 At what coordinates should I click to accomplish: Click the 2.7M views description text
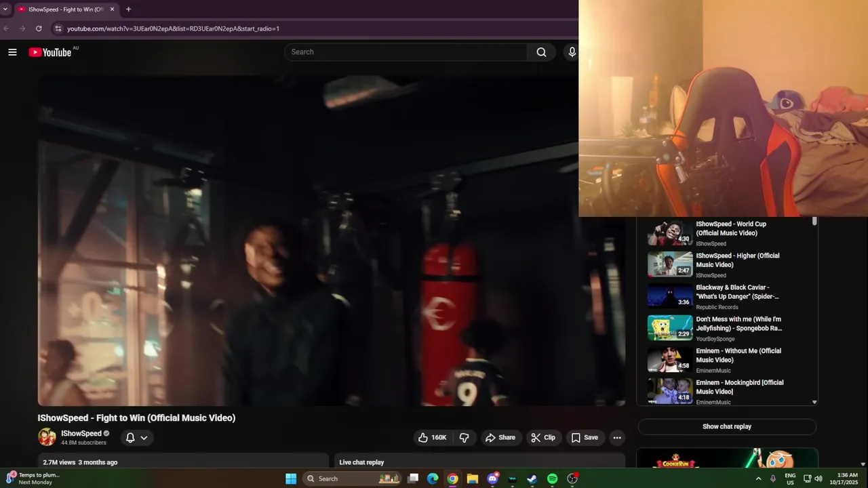[x=80, y=462]
